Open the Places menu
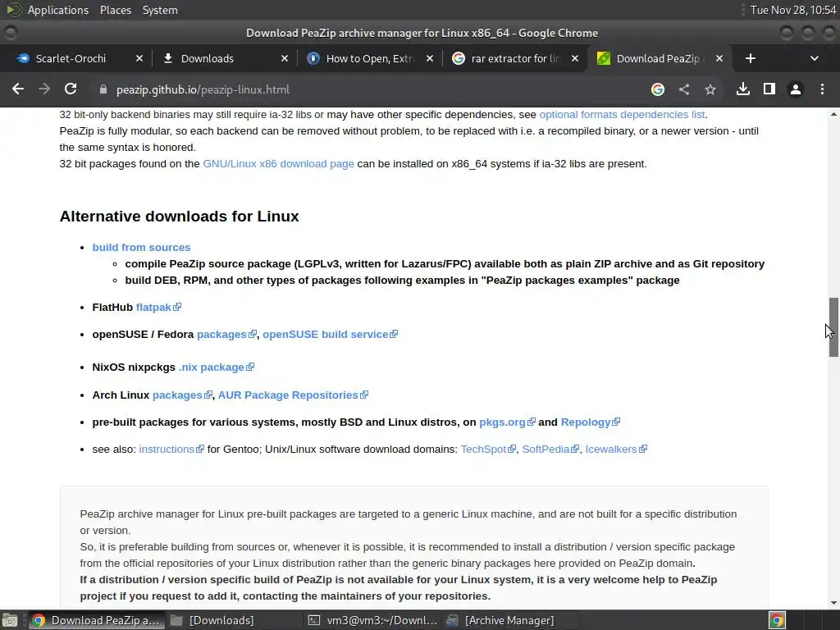840x630 pixels. pos(115,10)
